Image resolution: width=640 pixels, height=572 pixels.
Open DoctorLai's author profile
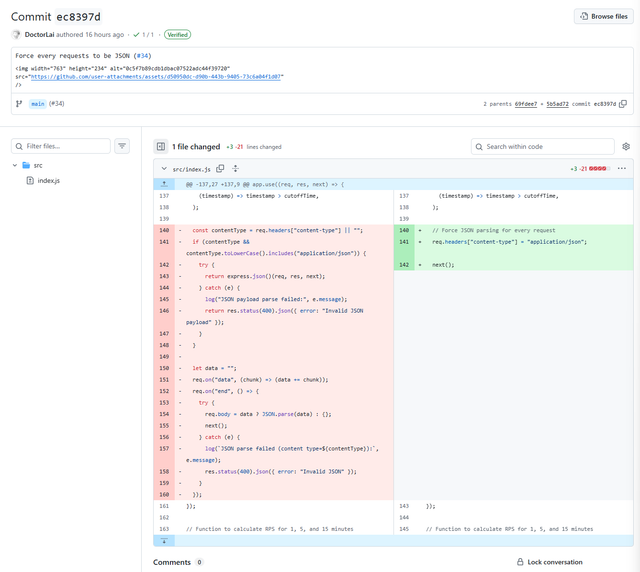(39, 35)
